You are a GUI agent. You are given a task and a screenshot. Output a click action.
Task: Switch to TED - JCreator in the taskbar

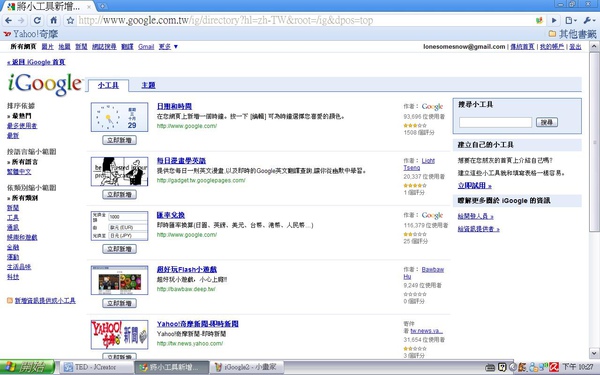[x=96, y=367]
